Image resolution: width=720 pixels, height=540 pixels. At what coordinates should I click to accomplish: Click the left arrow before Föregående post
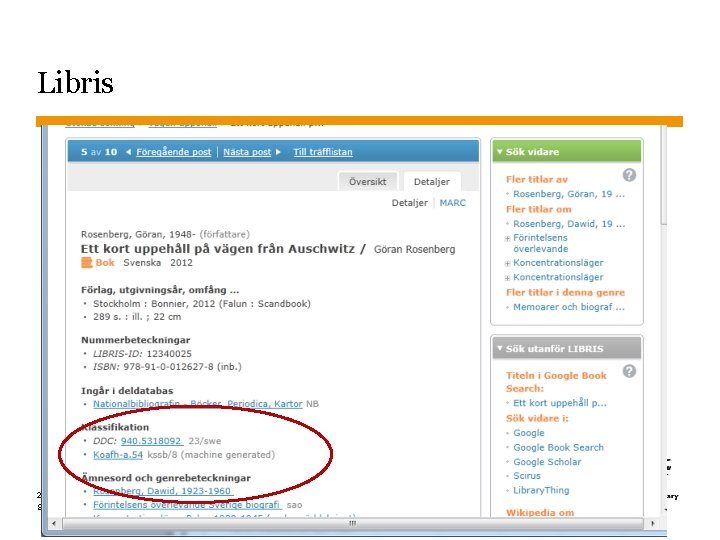(129, 152)
